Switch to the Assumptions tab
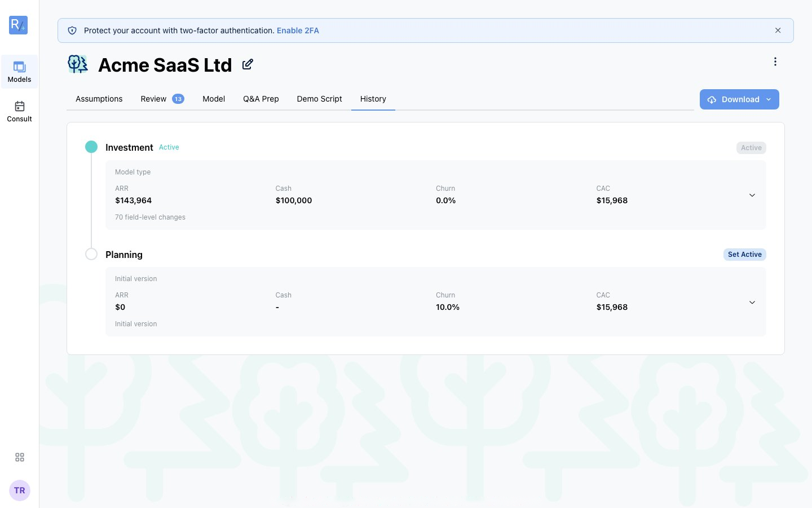 [99, 99]
